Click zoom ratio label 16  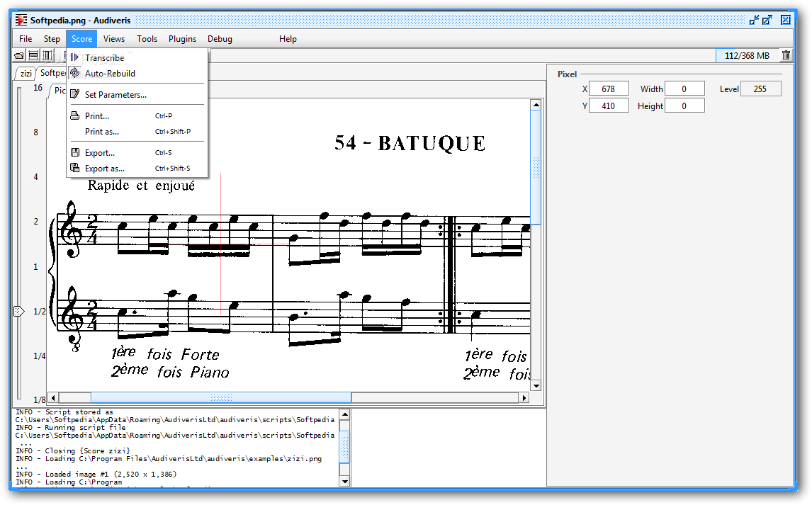pos(38,87)
